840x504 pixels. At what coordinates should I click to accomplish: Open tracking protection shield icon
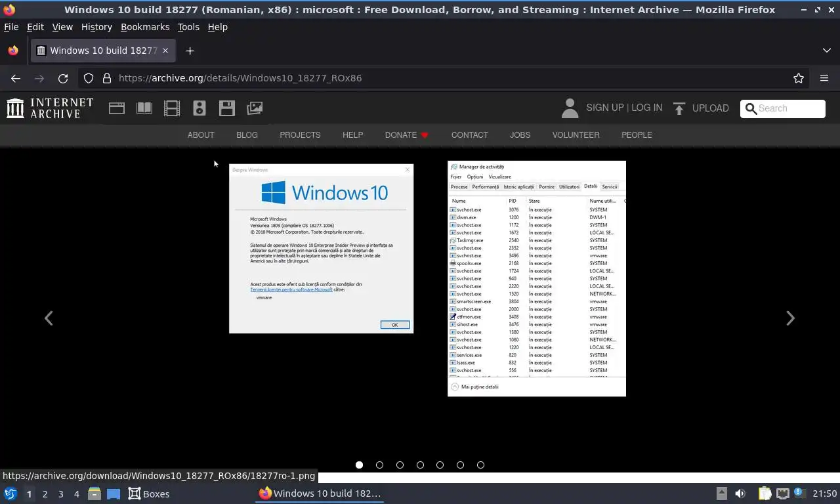(x=89, y=78)
